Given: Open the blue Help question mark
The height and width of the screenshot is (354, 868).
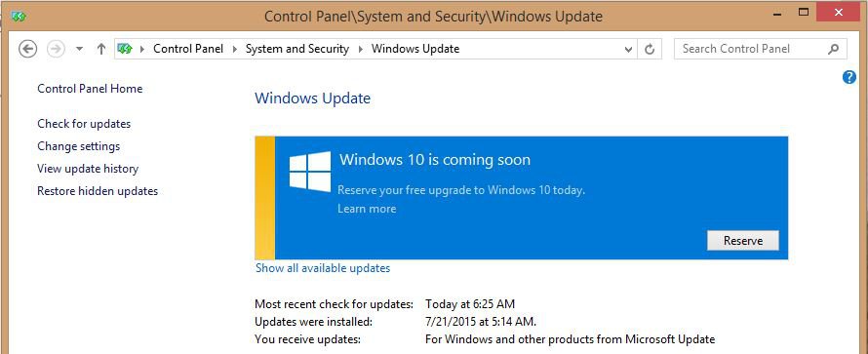Looking at the screenshot, I should pyautogui.click(x=849, y=77).
